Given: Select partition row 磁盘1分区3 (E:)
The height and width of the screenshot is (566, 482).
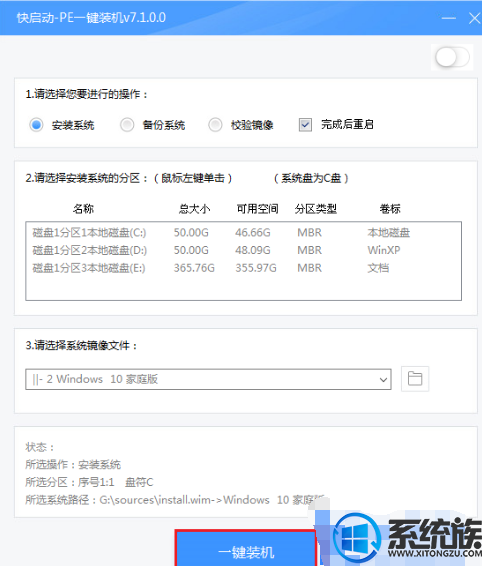Looking at the screenshot, I should [x=243, y=268].
